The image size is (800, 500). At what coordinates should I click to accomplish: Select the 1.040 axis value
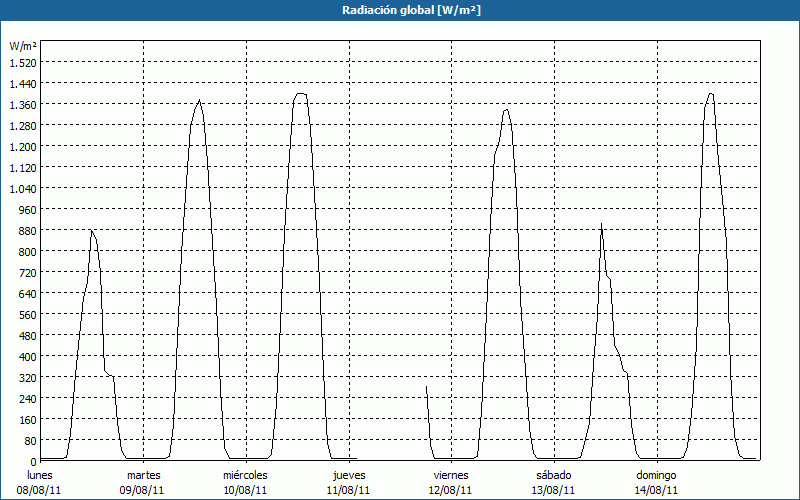pos(23,189)
